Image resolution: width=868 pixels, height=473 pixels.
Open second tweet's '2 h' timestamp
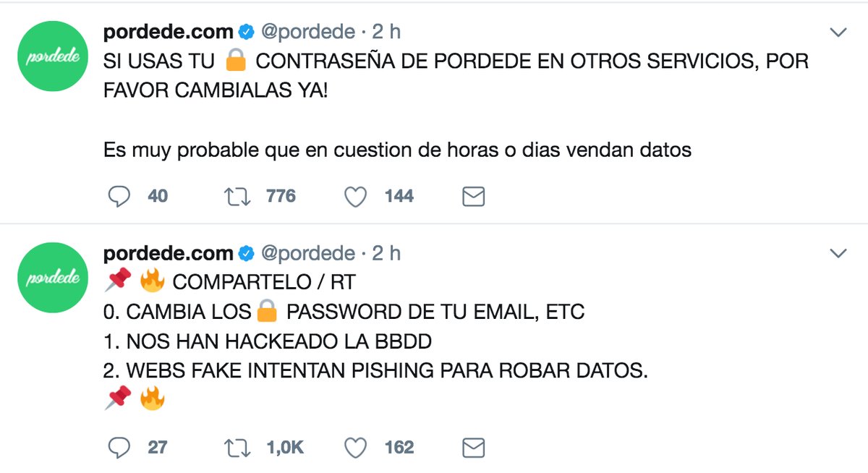tap(386, 253)
